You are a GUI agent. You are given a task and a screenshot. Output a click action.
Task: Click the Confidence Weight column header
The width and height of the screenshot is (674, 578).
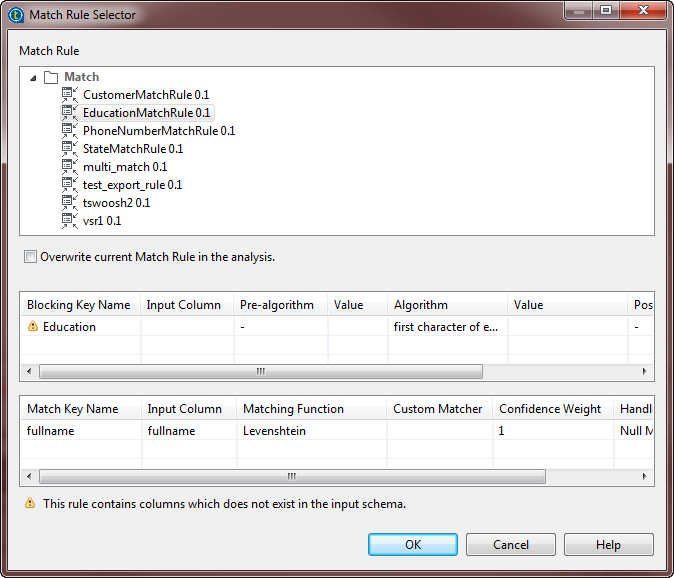[553, 409]
